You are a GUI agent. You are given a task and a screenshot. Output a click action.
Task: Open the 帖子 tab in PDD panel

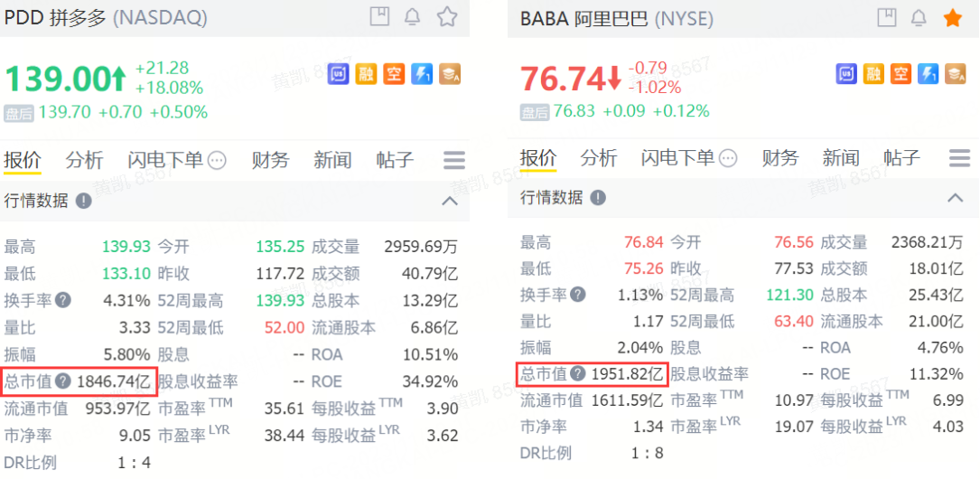tap(395, 160)
